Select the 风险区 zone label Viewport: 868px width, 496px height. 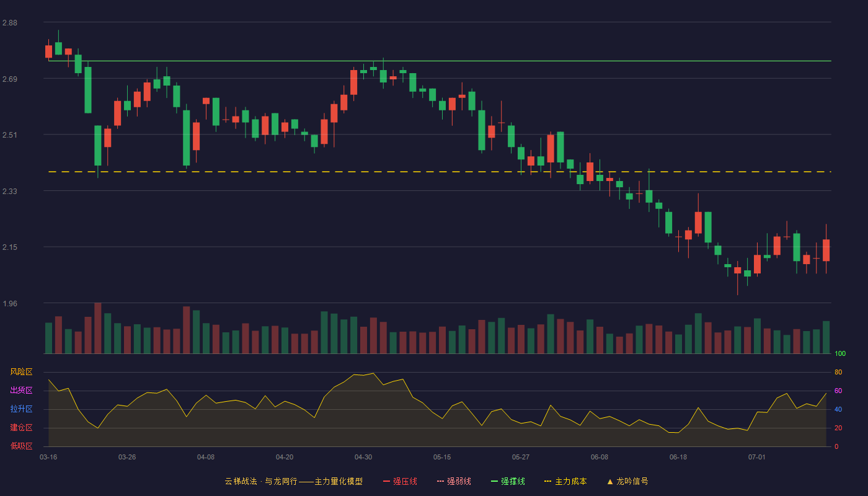[x=21, y=372]
